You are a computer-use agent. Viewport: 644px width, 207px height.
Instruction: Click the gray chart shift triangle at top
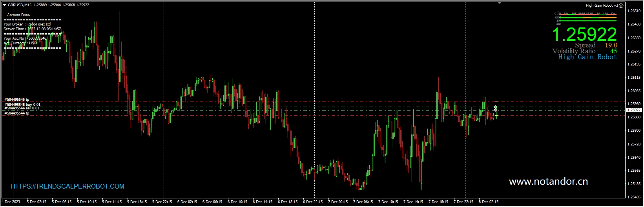[x=500, y=3]
